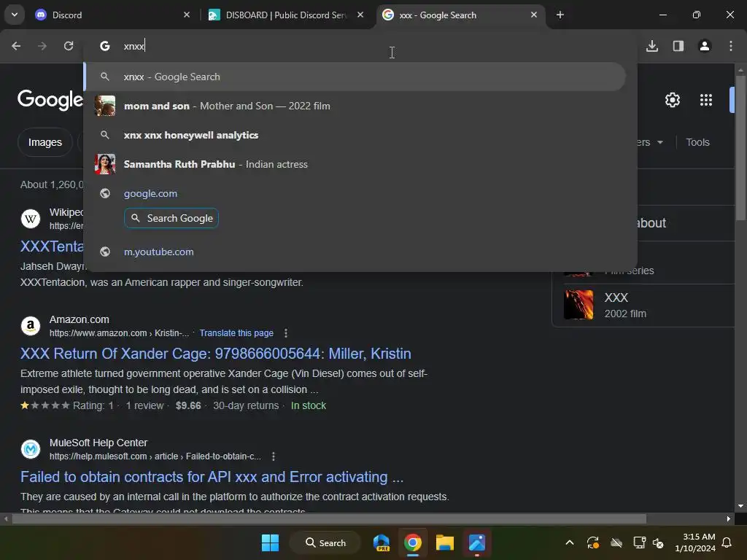The image size is (747, 560).
Task: Click inside the address bar text field
Action: (371, 46)
